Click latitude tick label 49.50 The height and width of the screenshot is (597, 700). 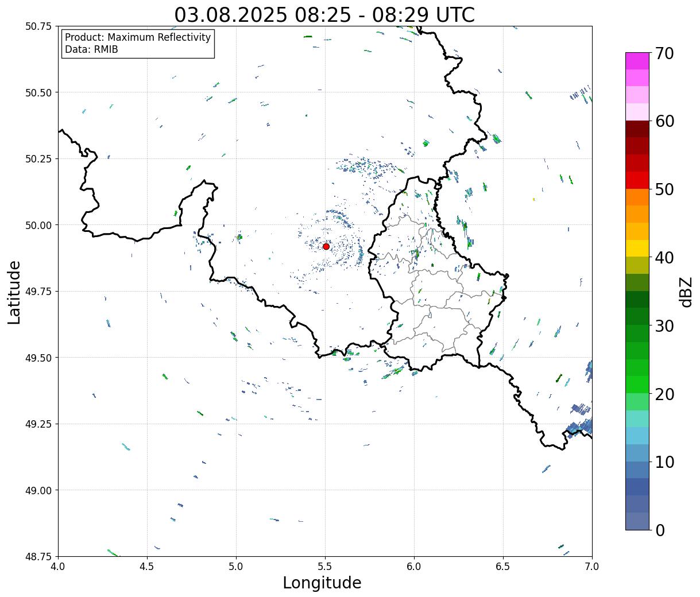[x=38, y=358]
